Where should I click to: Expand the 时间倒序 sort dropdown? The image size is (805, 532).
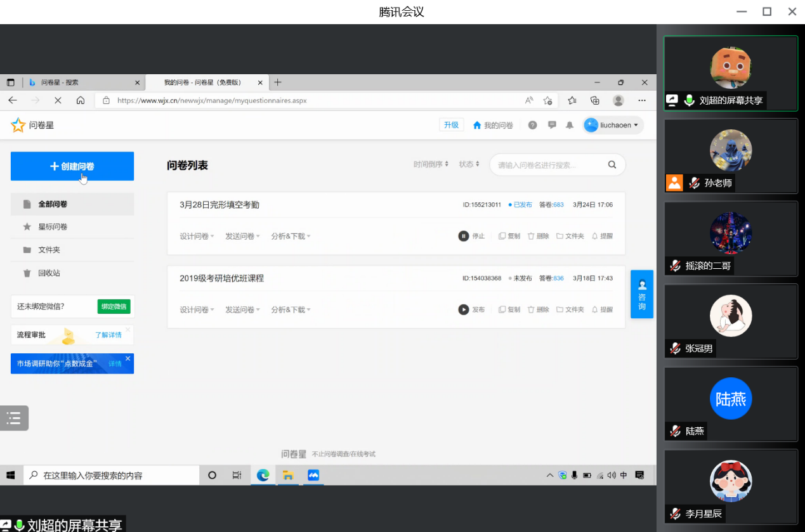tap(431, 164)
